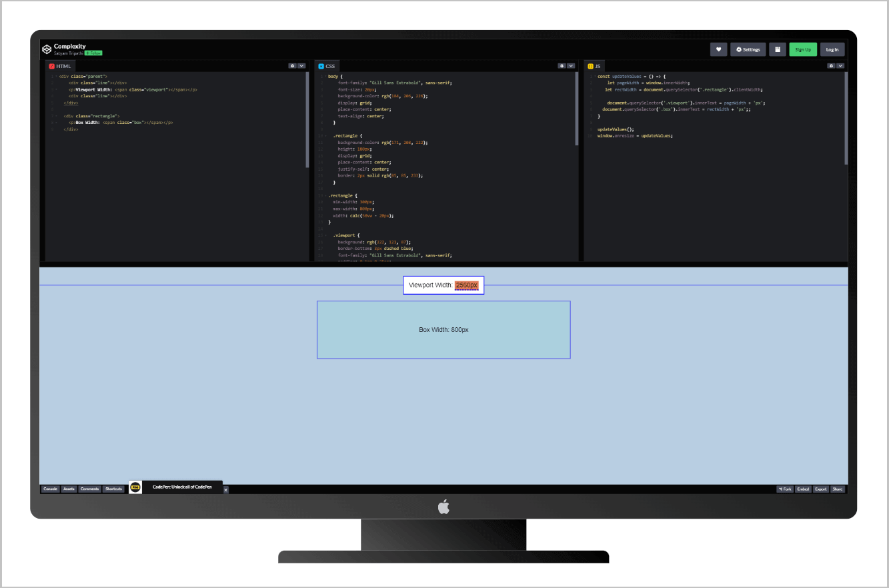The width and height of the screenshot is (889, 588).
Task: Open the pen Settings
Action: point(748,49)
